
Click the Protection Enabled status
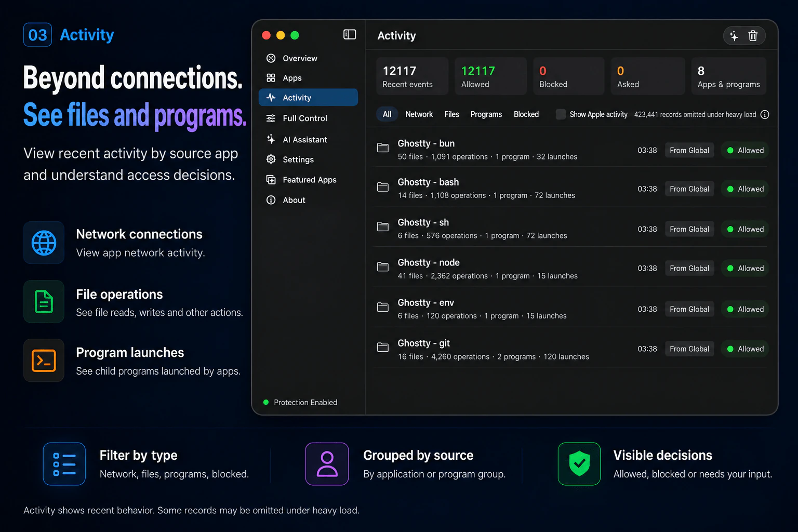point(300,402)
